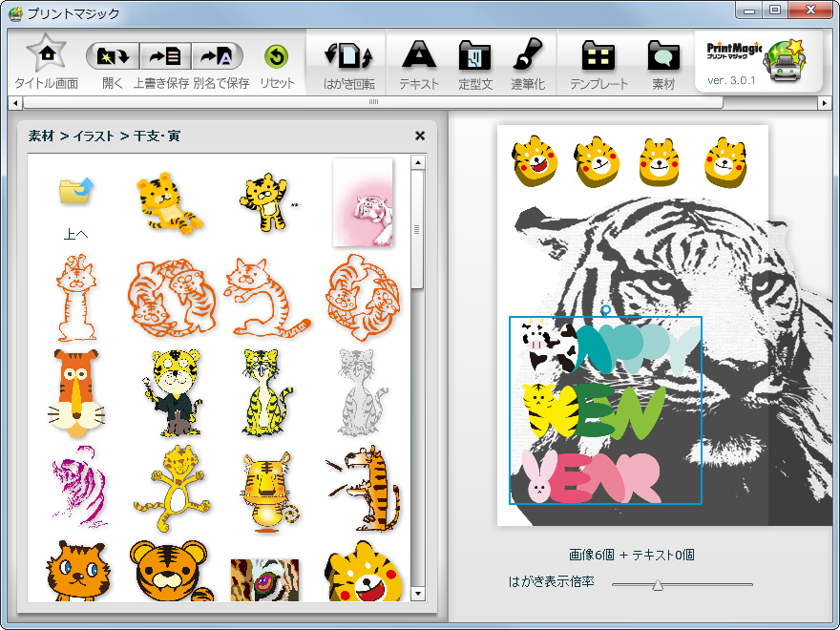Go up one folder with 上へ
This screenshot has width=840, height=630.
tap(76, 209)
